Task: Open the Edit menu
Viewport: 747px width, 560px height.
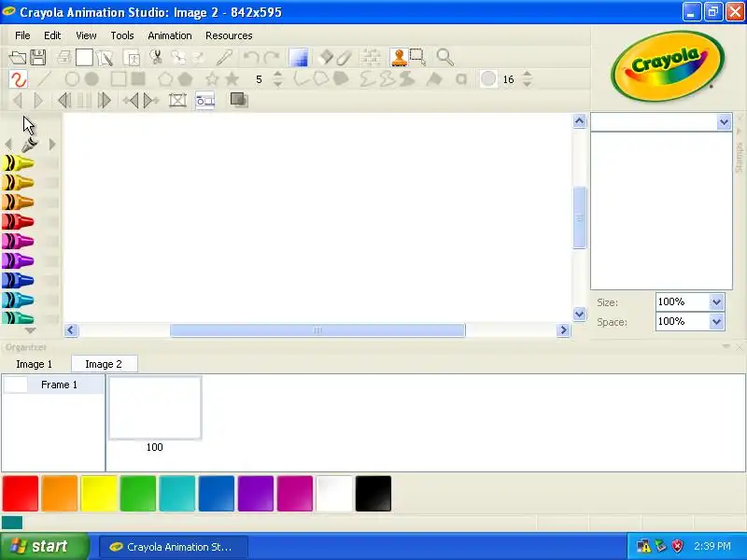Action: [x=52, y=35]
